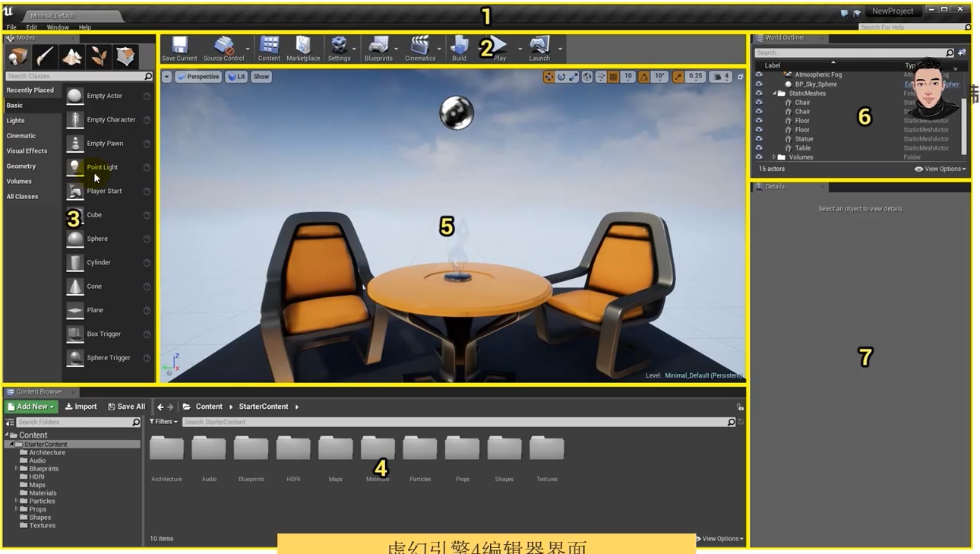This screenshot has height=554, width=980.
Task: Open the viewport options dropdown arrow
Action: 166,77
